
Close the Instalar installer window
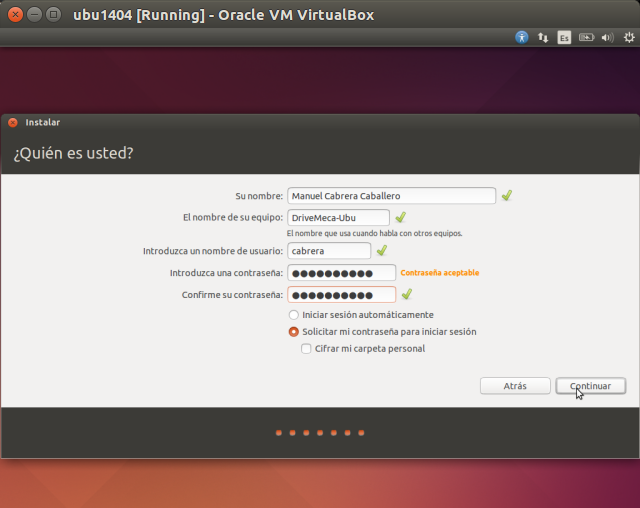pyautogui.click(x=13, y=122)
